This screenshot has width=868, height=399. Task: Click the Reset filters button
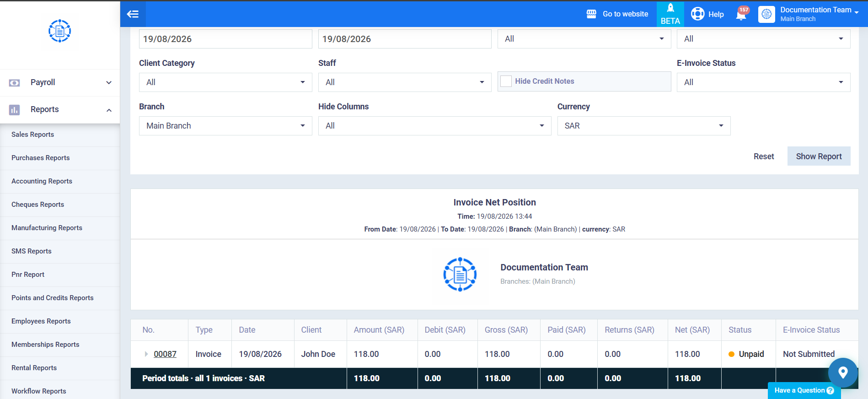[764, 156]
